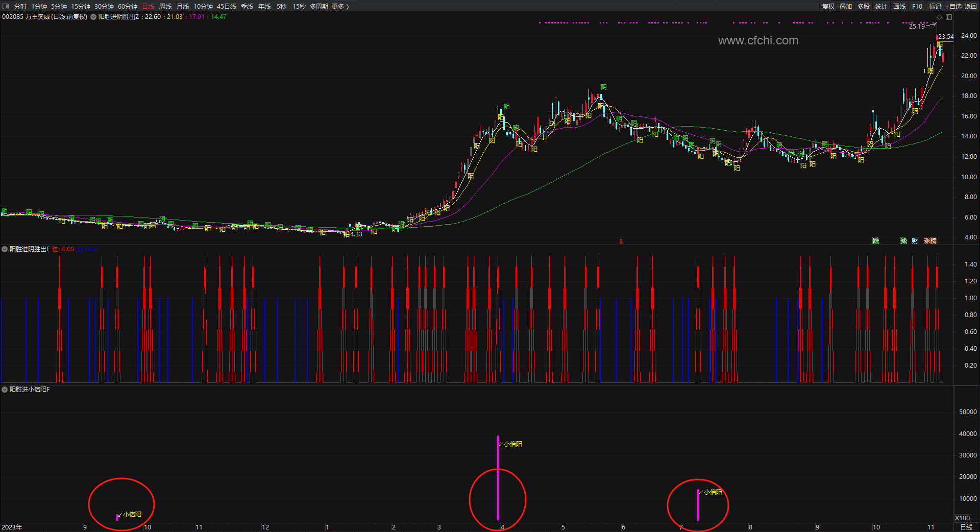The image size is (980, 532).
Task: Add stock via +自选 button
Action: (953, 6)
